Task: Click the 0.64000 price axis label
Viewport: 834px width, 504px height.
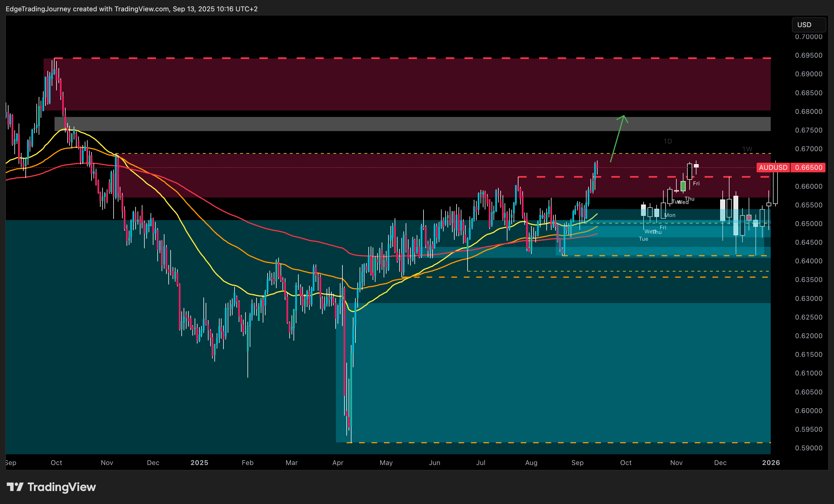Action: (809, 261)
